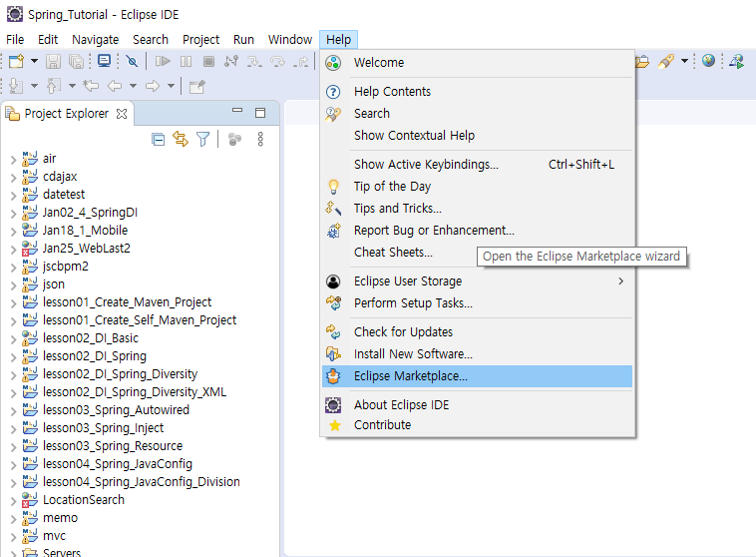The width and height of the screenshot is (756, 557).
Task: Select About Eclipse IDE
Action: 478,405
